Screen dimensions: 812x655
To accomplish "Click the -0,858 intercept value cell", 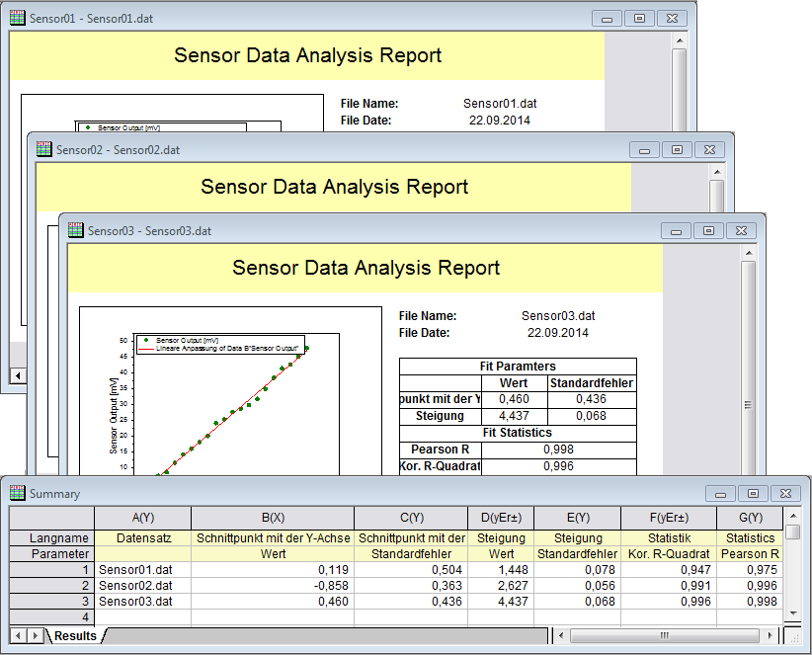I will pyautogui.click(x=273, y=585).
